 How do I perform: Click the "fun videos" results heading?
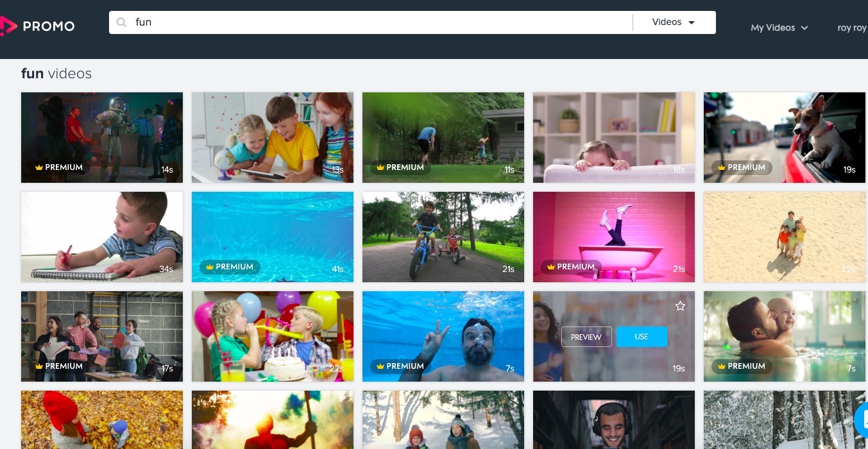click(56, 74)
